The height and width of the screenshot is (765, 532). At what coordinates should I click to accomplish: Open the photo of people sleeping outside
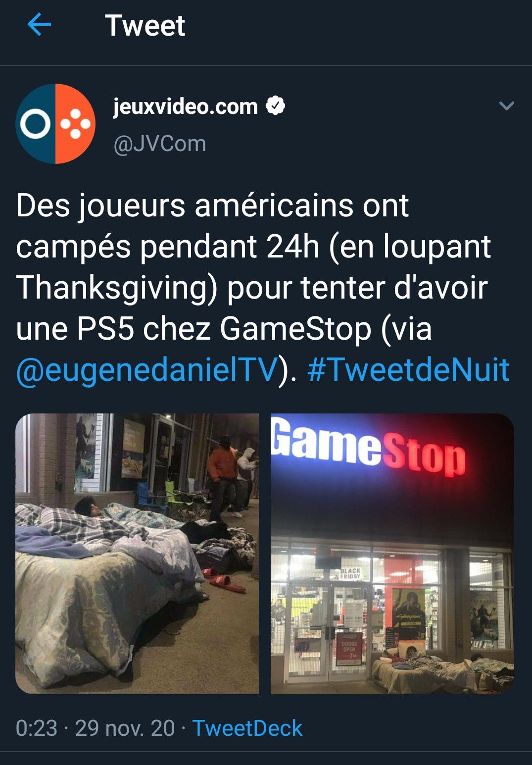point(137,554)
